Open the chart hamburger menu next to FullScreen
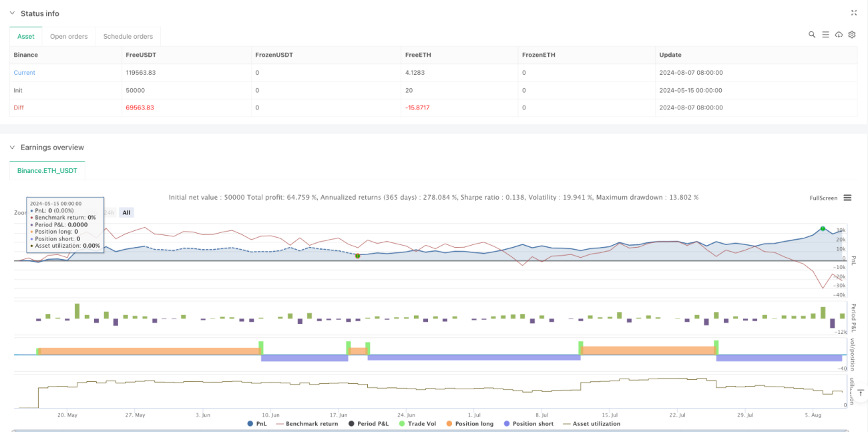This screenshot has width=868, height=432. pyautogui.click(x=847, y=198)
